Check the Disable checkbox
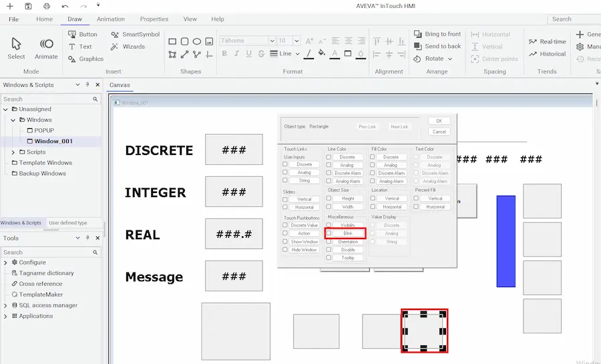The width and height of the screenshot is (601, 364). pyautogui.click(x=329, y=249)
